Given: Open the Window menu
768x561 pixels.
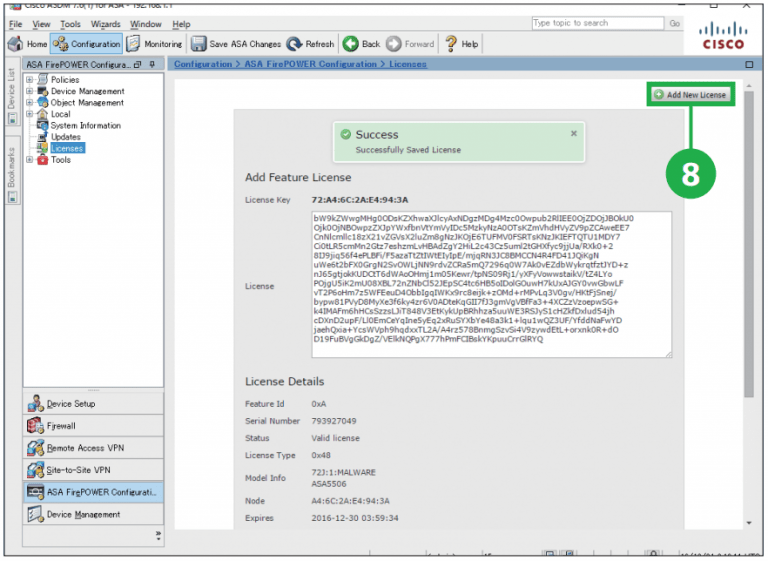Looking at the screenshot, I should pos(145,24).
